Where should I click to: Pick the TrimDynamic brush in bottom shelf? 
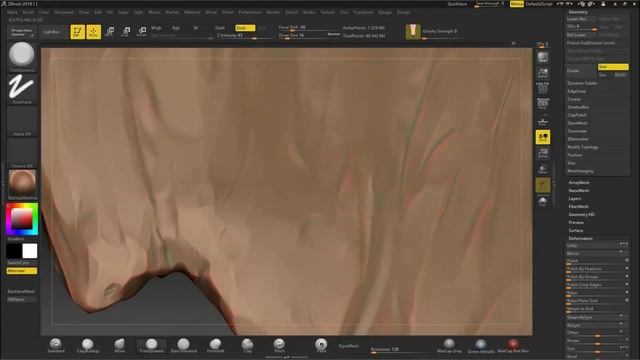(151, 345)
